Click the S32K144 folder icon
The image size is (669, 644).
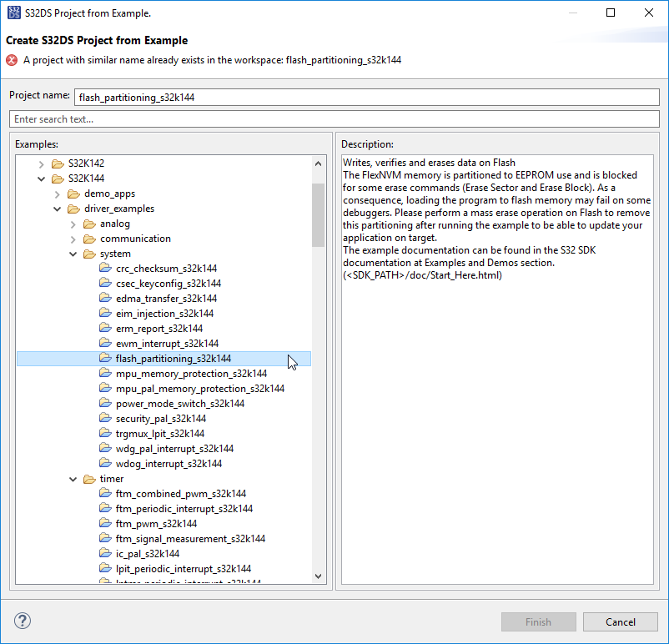click(x=58, y=179)
